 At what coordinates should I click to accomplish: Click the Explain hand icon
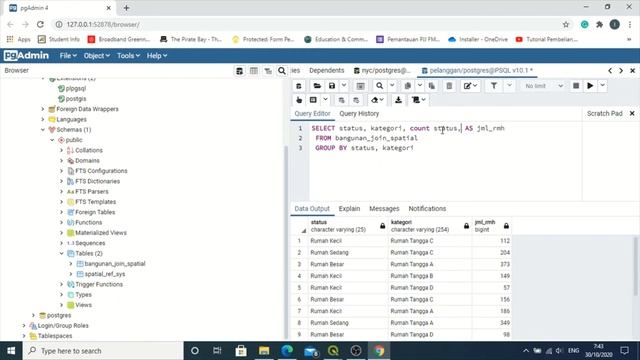coord(299,100)
